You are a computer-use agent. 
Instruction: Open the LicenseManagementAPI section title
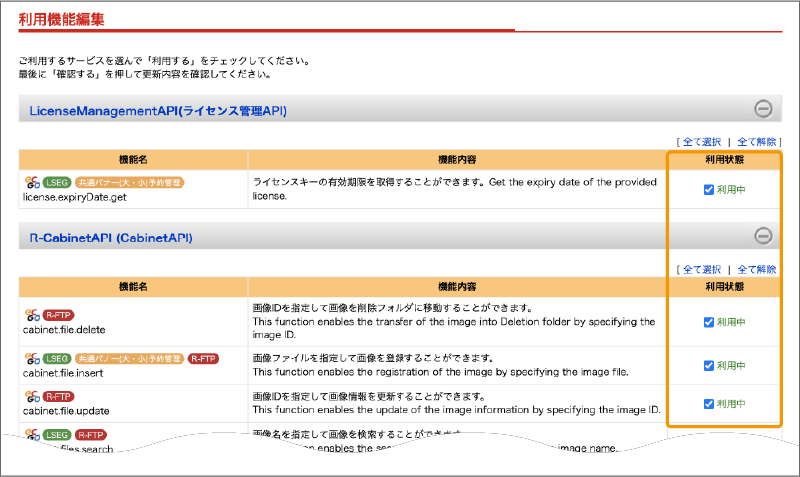158,111
